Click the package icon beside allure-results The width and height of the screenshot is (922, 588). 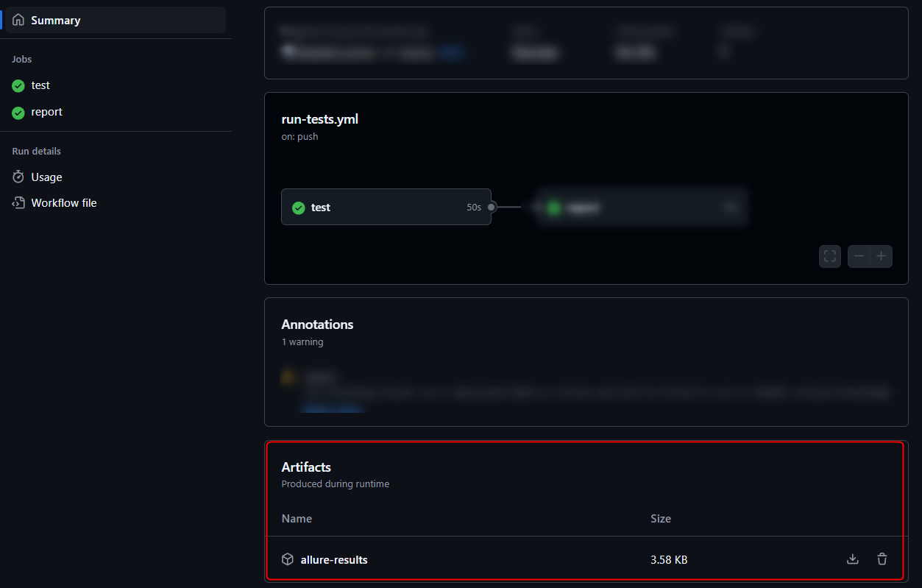pos(288,559)
